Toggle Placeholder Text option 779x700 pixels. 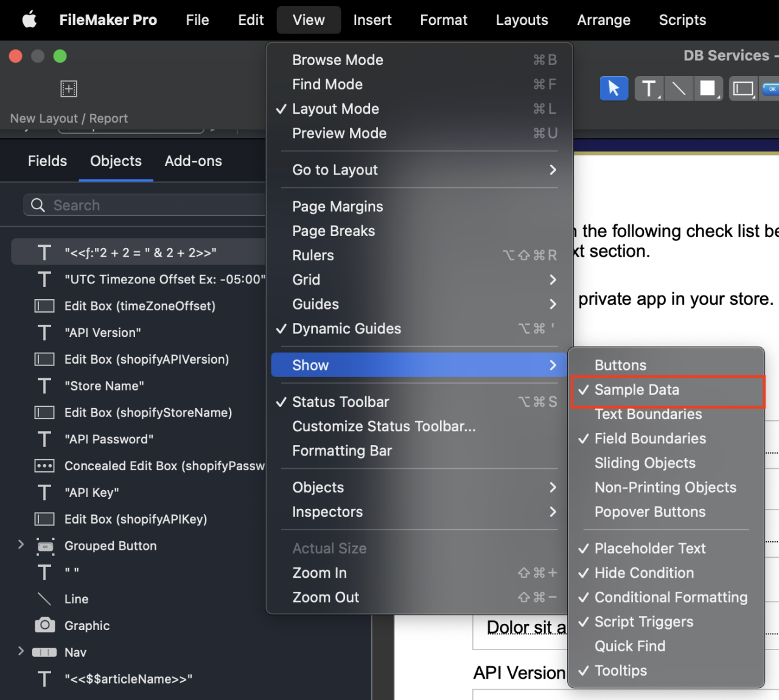click(668, 549)
